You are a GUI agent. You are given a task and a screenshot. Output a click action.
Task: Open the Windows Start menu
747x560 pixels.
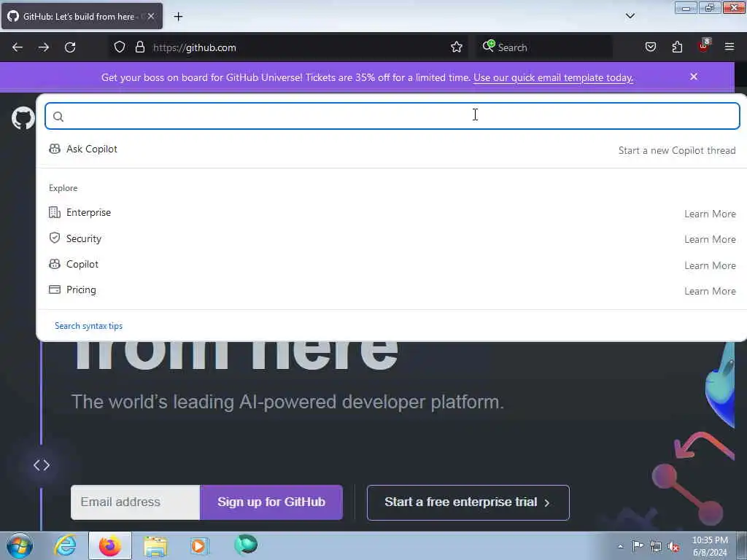tap(20, 545)
